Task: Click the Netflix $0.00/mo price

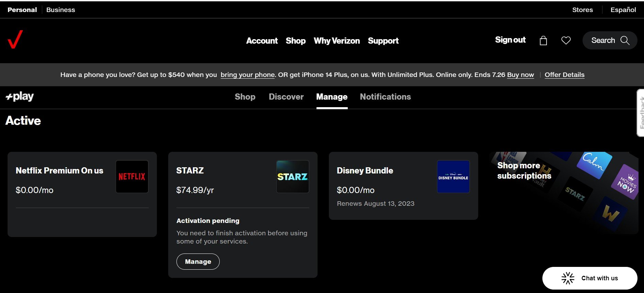Action: pos(35,190)
